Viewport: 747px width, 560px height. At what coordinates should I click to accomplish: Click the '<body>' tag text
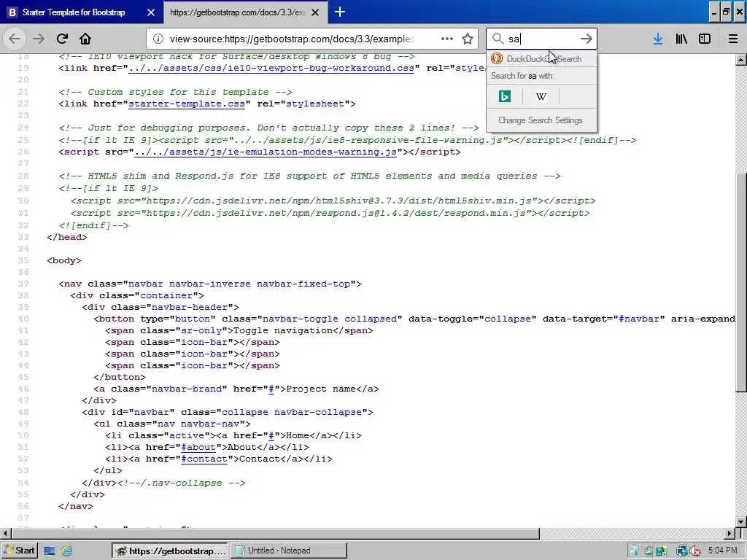pos(64,260)
